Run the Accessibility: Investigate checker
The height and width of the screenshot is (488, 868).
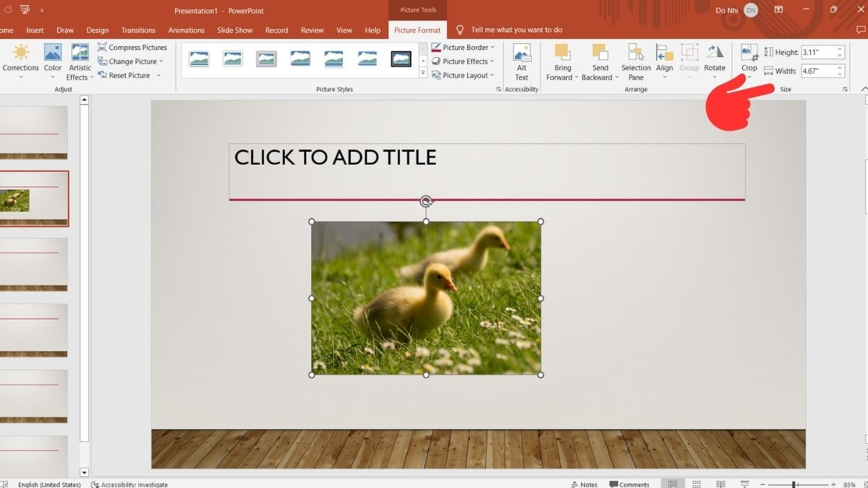(129, 484)
